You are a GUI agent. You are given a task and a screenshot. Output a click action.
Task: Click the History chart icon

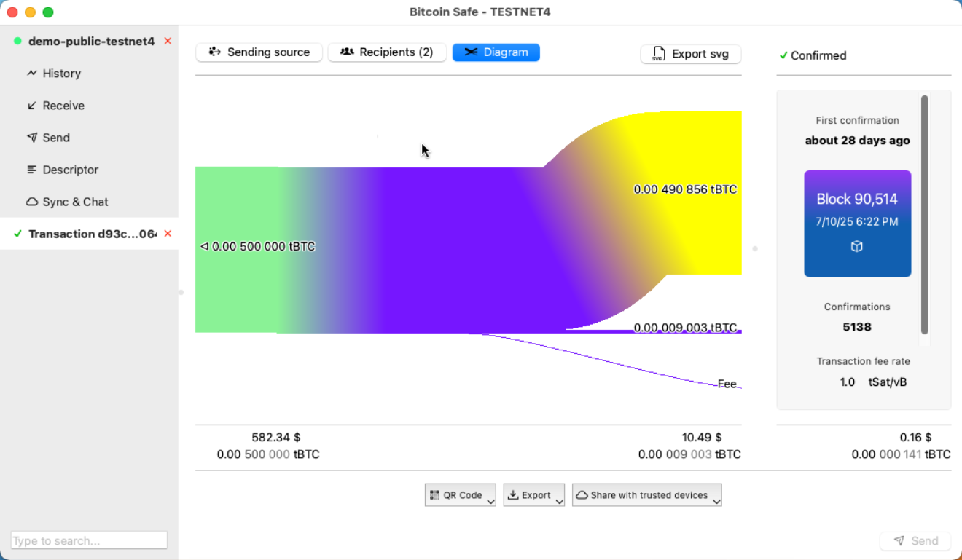[32, 74]
